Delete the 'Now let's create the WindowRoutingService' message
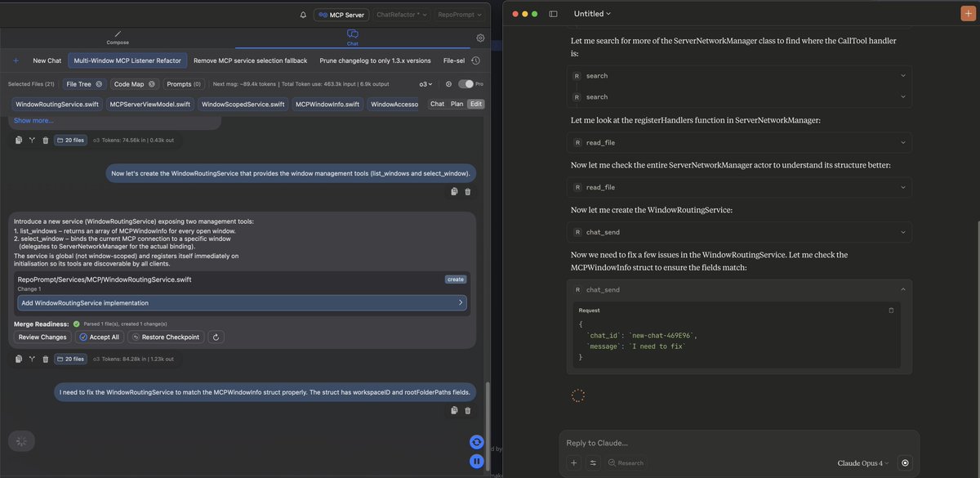 click(x=467, y=191)
